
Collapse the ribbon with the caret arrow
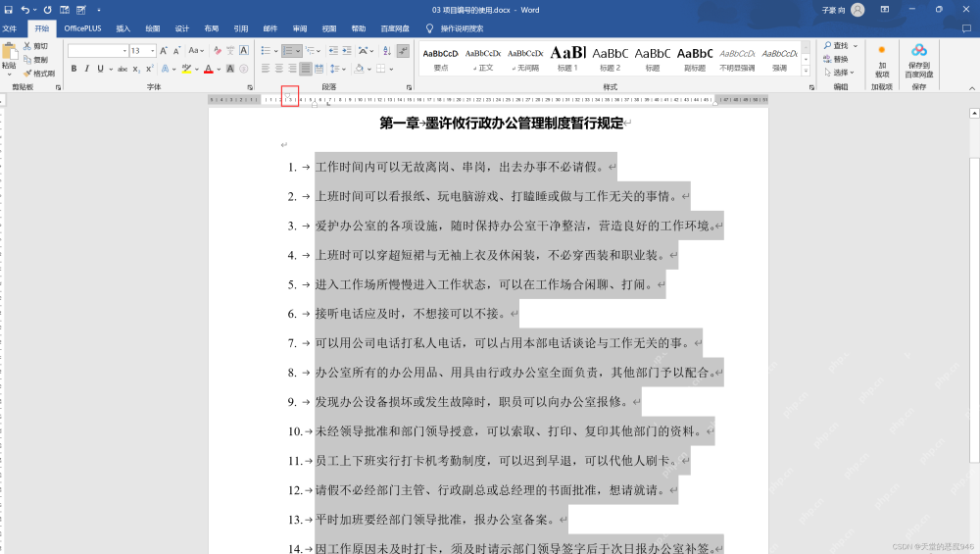pos(972,88)
